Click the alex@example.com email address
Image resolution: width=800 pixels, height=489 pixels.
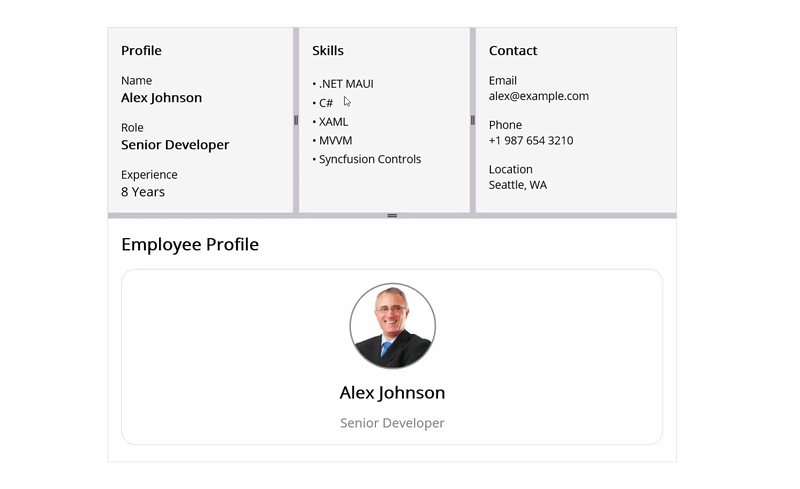point(539,96)
